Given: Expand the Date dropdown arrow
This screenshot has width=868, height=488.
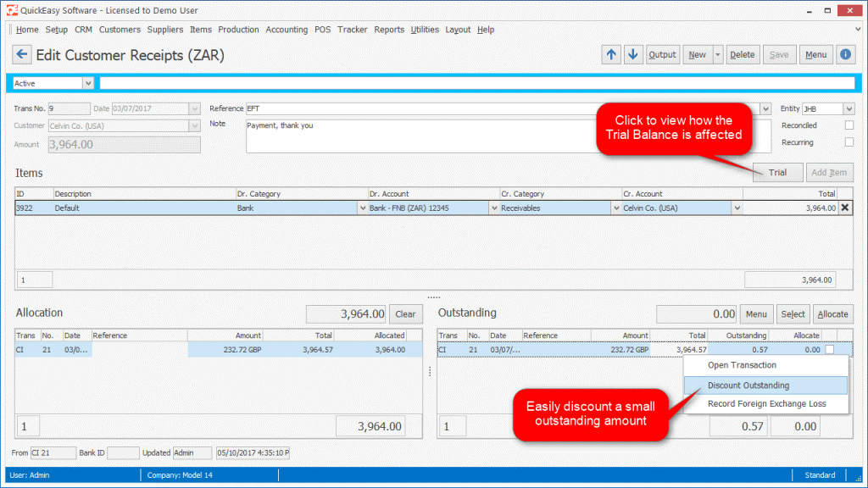Looking at the screenshot, I should (194, 109).
